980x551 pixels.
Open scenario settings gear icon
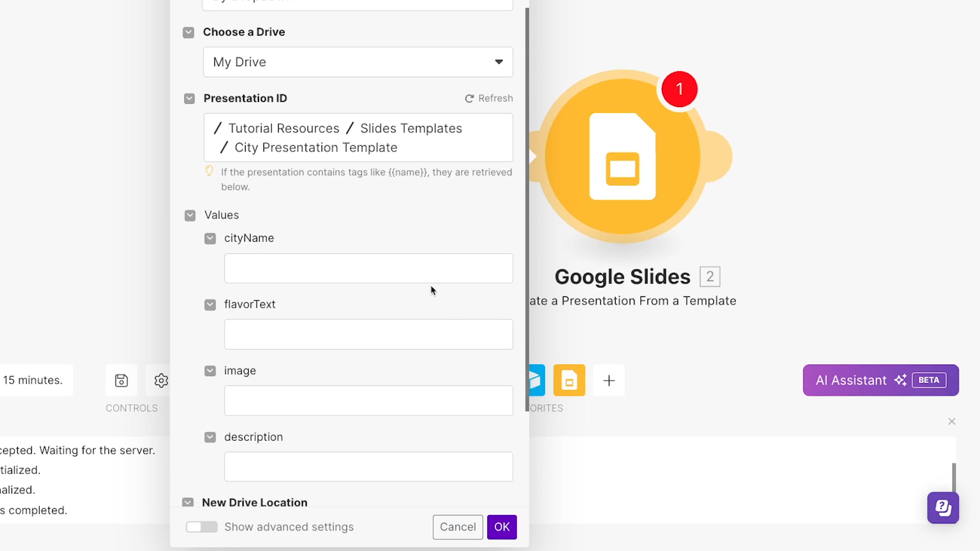click(x=161, y=380)
